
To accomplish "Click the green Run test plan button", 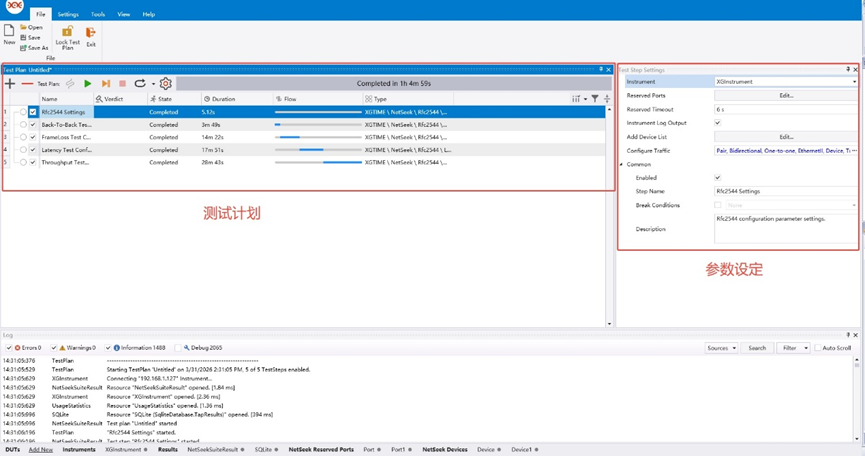I will (x=88, y=83).
